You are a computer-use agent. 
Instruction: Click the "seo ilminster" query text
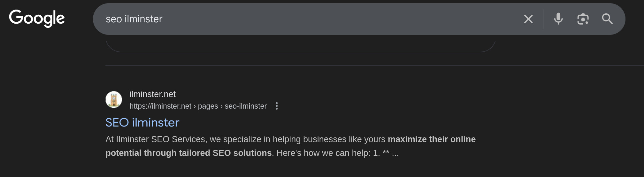click(134, 19)
